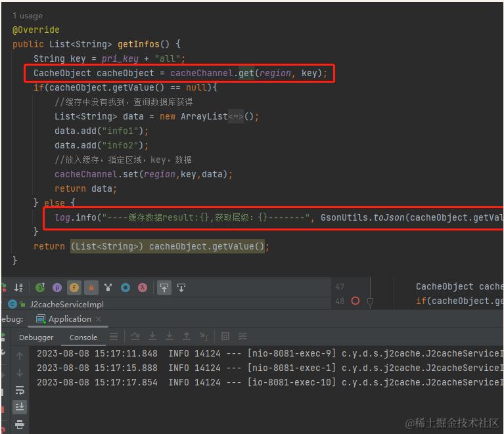Click the data.add("info1") line
This screenshot has width=504, height=434.
(102, 131)
